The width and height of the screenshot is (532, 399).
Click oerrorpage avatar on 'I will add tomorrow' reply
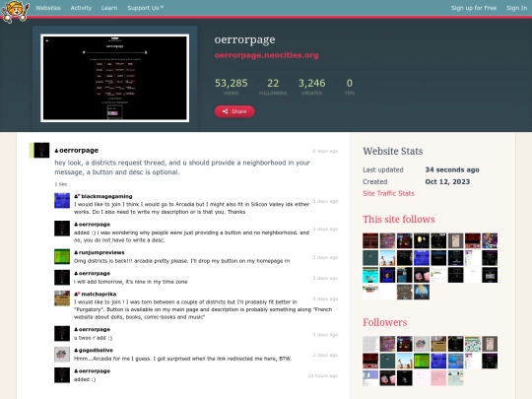point(62,277)
